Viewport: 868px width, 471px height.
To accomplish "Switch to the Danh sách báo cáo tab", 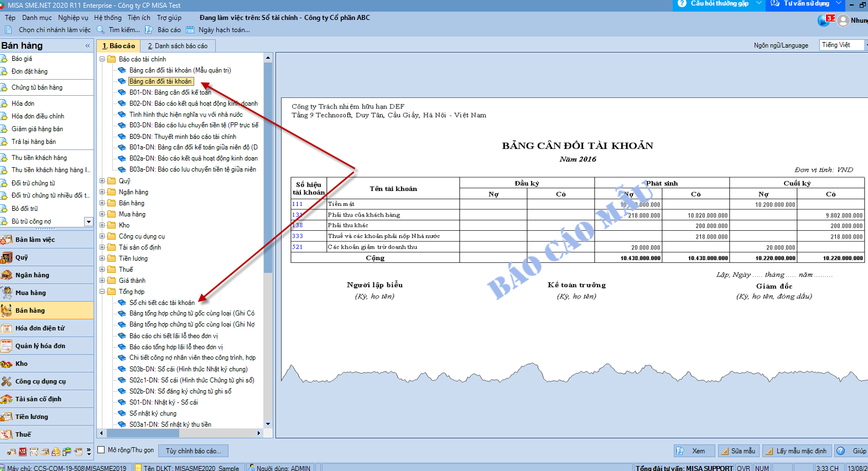I will coord(178,46).
